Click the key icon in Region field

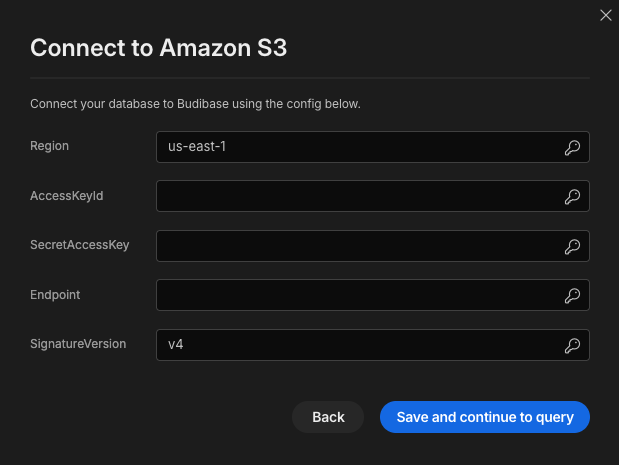572,148
